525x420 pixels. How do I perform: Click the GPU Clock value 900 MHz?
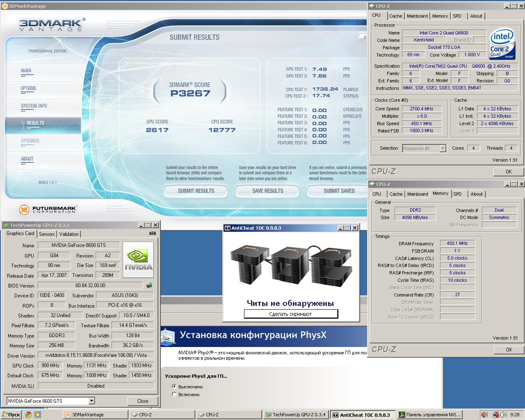[x=51, y=365]
